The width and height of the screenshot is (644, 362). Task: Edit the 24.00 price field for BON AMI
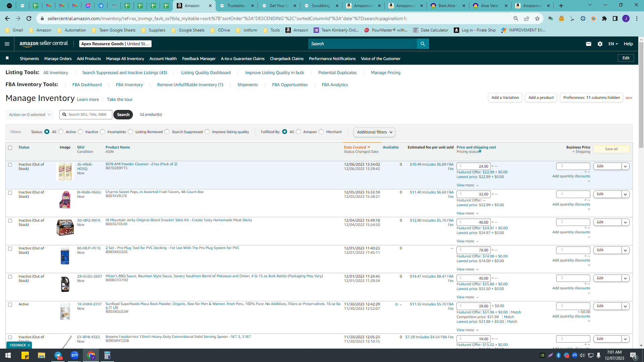coord(474,166)
